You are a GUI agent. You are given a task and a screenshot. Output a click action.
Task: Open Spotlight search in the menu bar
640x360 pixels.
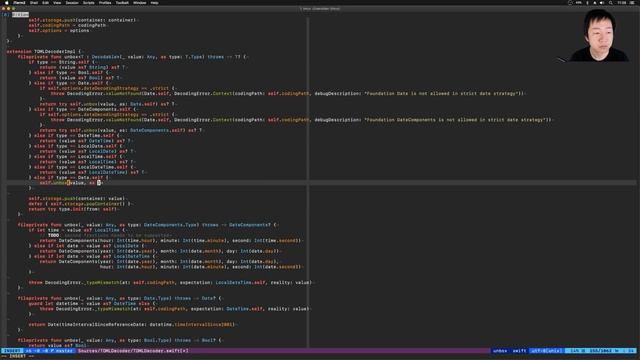pyautogui.click(x=611, y=2)
